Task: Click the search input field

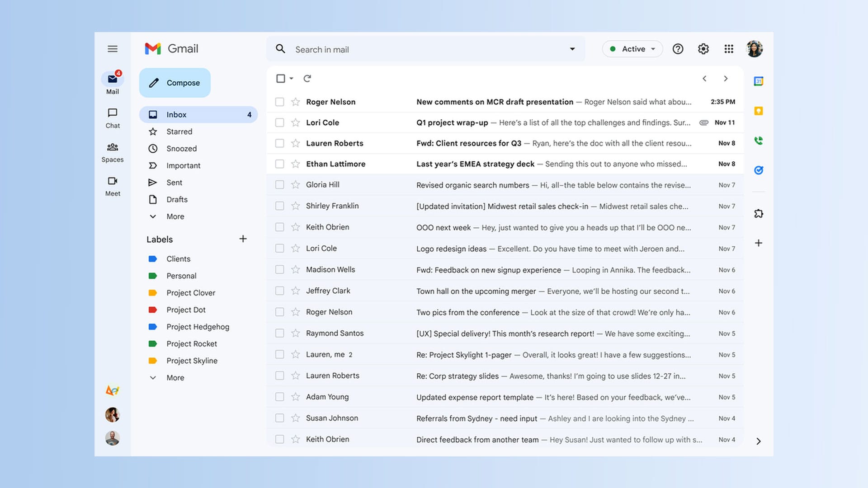Action: point(426,49)
